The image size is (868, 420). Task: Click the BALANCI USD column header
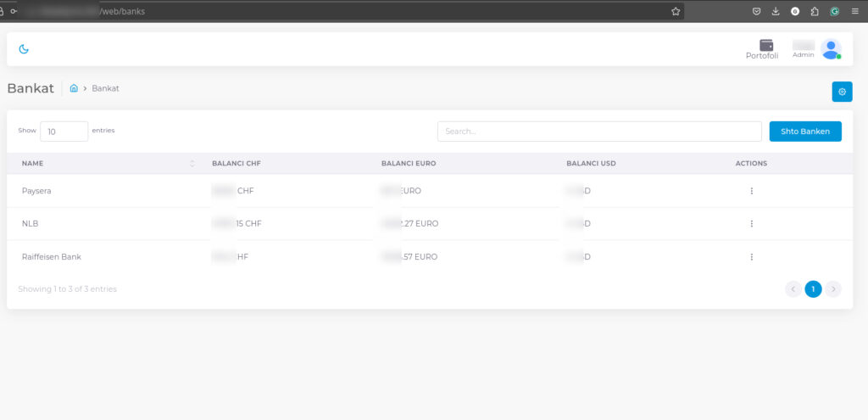pyautogui.click(x=591, y=164)
